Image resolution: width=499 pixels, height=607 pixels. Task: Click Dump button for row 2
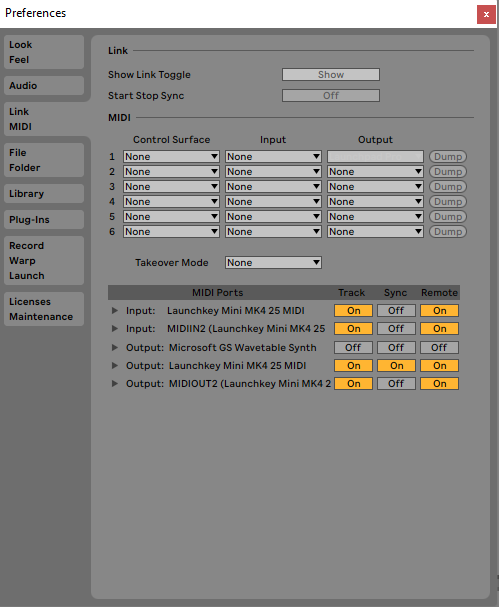pyautogui.click(x=448, y=171)
